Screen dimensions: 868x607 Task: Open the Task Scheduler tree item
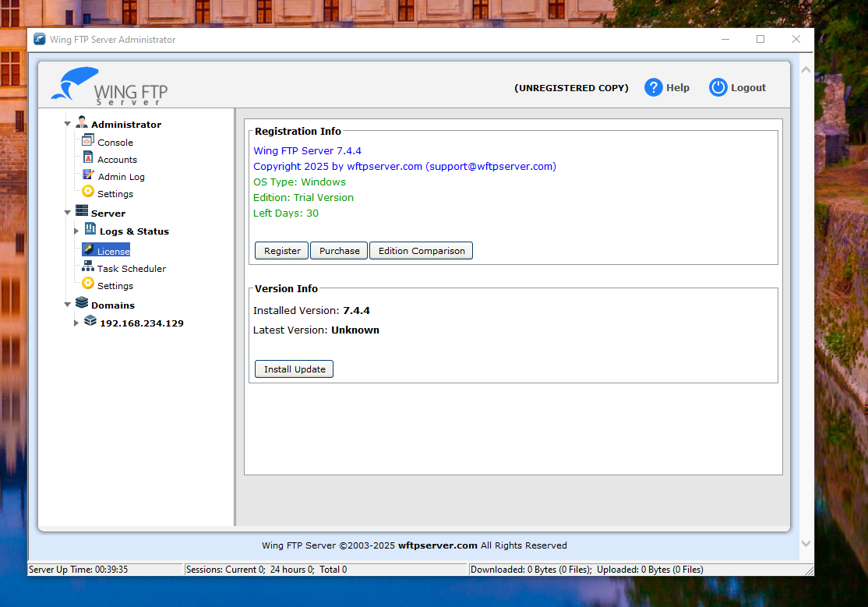pos(132,269)
